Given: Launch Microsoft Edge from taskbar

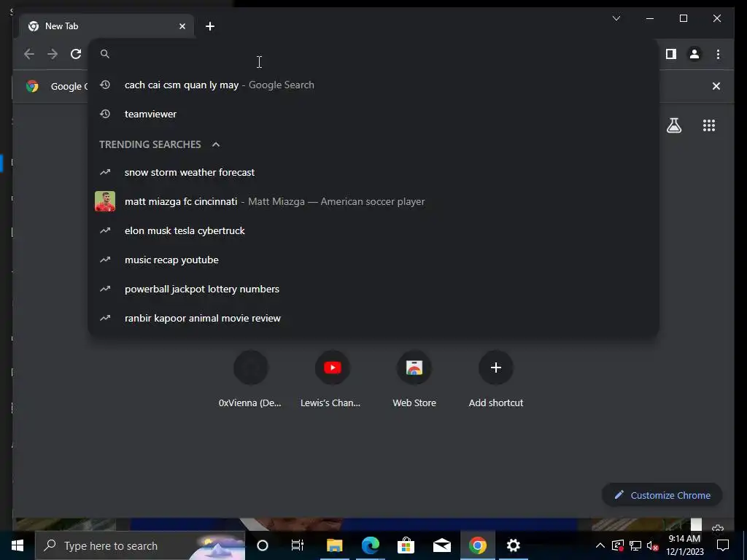Looking at the screenshot, I should [370, 545].
